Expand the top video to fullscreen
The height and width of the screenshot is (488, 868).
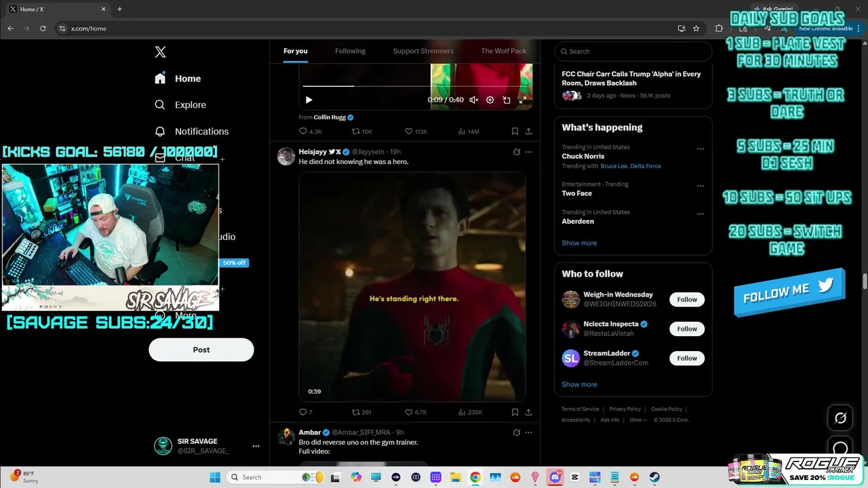[x=523, y=100]
